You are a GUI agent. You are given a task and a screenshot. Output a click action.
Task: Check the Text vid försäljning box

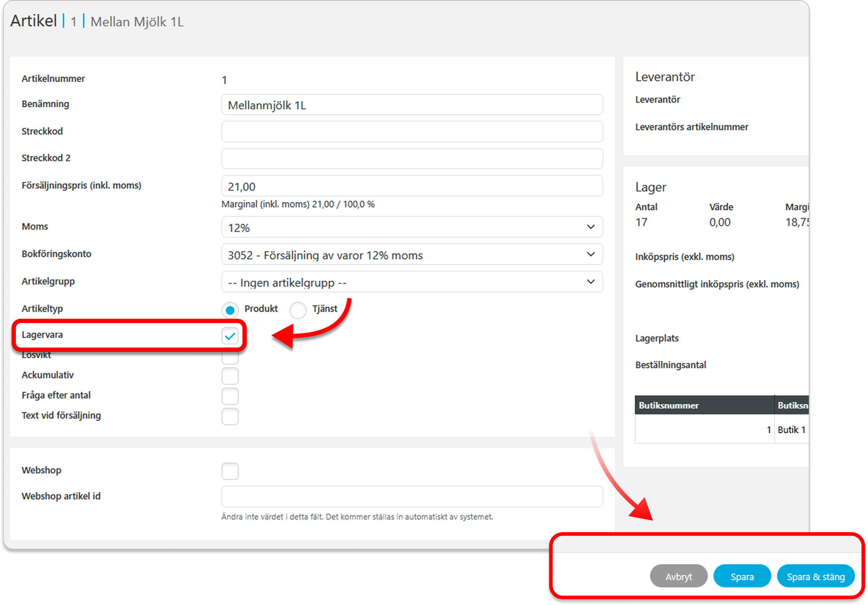point(230,416)
